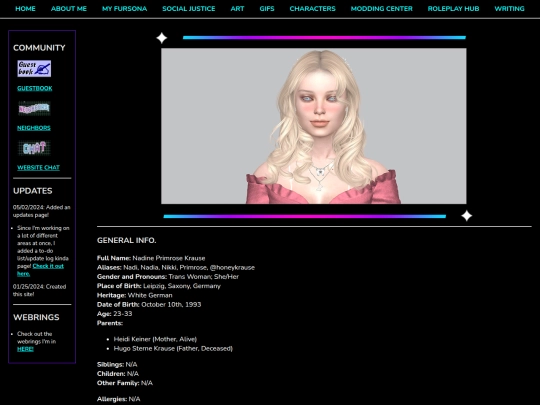Click the 'Parents:' label

[110, 323]
